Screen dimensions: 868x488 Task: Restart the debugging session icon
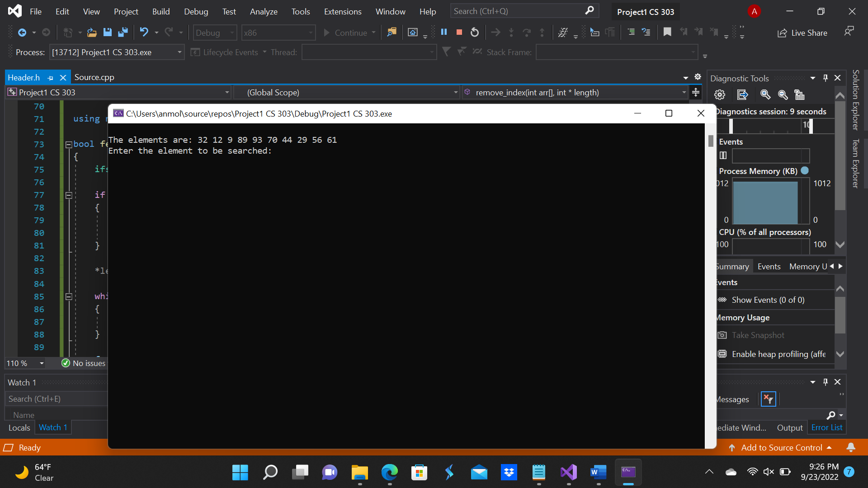coord(474,32)
